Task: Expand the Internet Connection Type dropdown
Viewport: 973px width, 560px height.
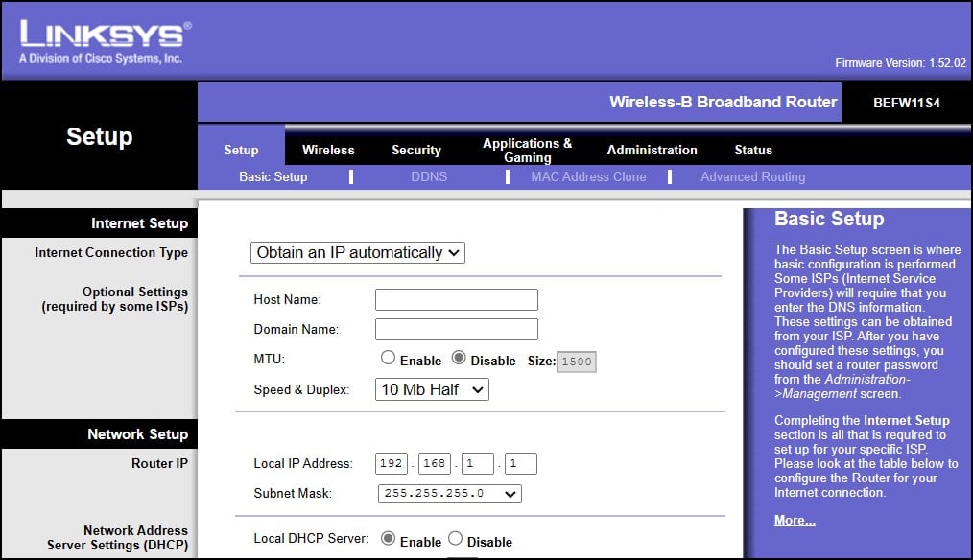Action: tap(357, 252)
